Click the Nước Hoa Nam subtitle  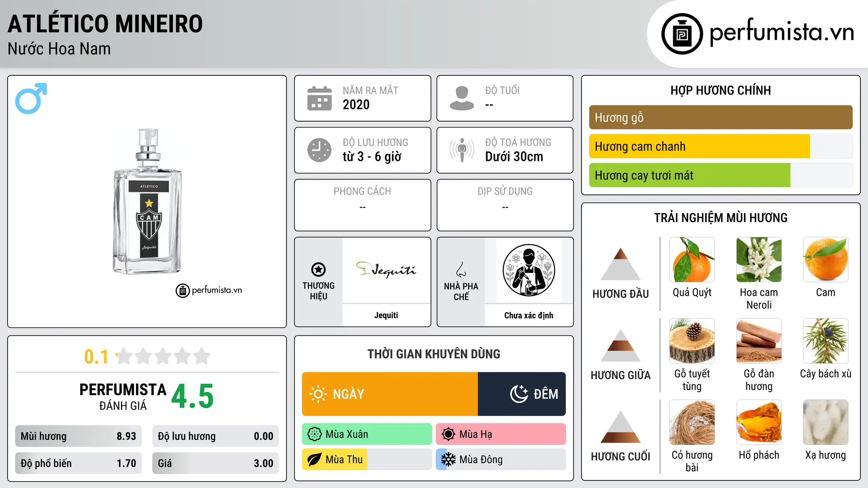click(x=59, y=49)
